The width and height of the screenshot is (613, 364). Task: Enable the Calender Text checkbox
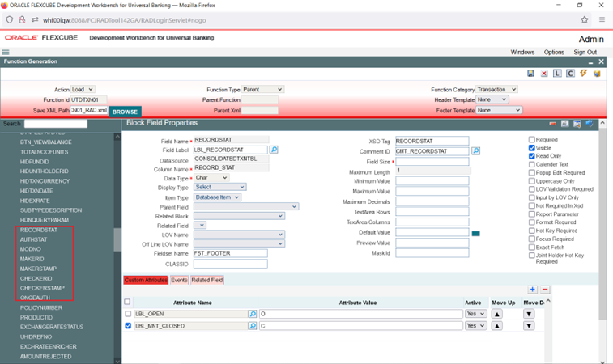pos(532,164)
